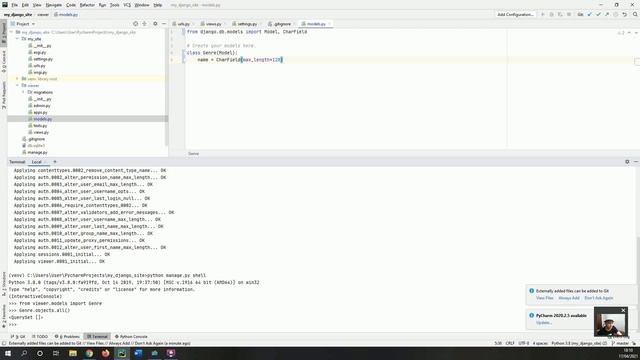The width and height of the screenshot is (640, 360).
Task: Click View Files link in Git notification
Action: tap(544, 298)
